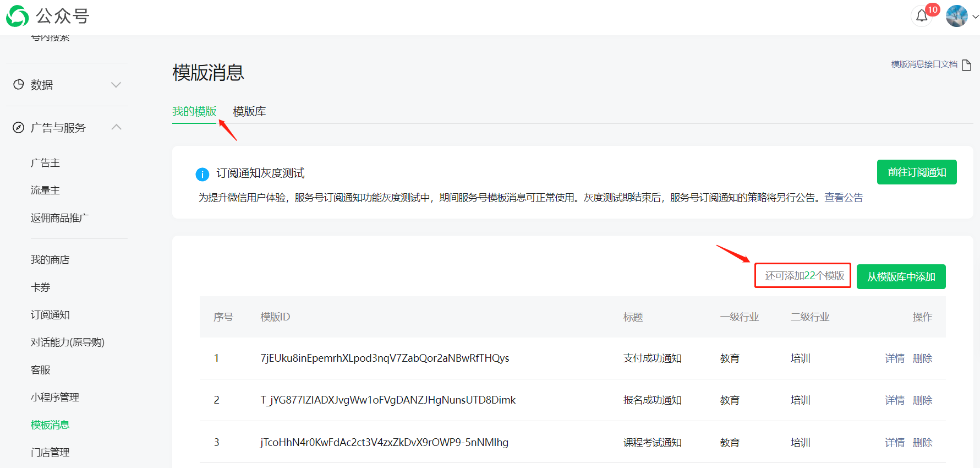This screenshot has width=980, height=468.
Task: Switch to the 我的模版 tab
Action: (x=194, y=111)
